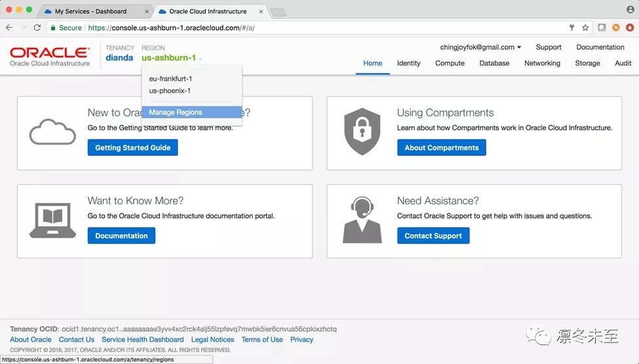Click the Want to Know More? heading

point(135,201)
